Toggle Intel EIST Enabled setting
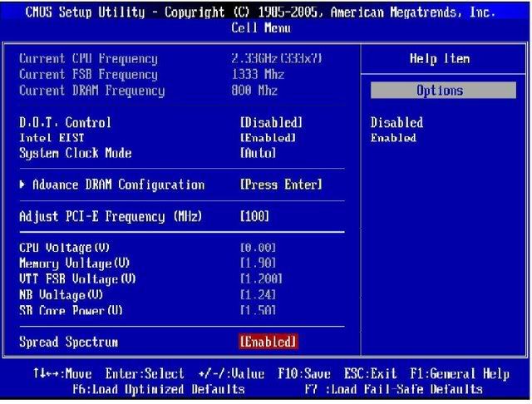The image size is (532, 404). [x=268, y=137]
